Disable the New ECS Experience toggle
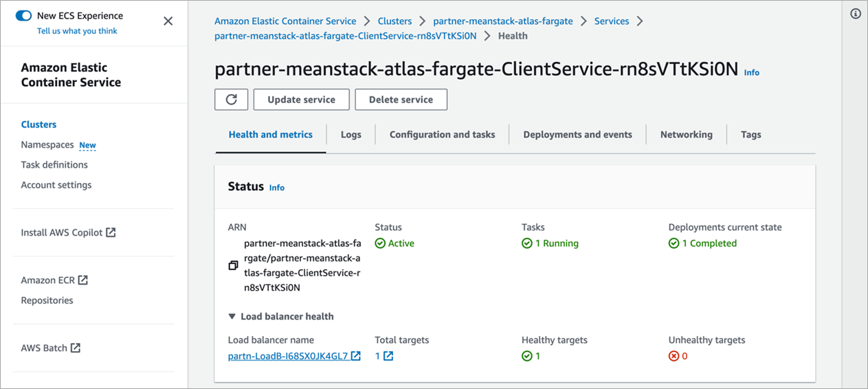 23,15
